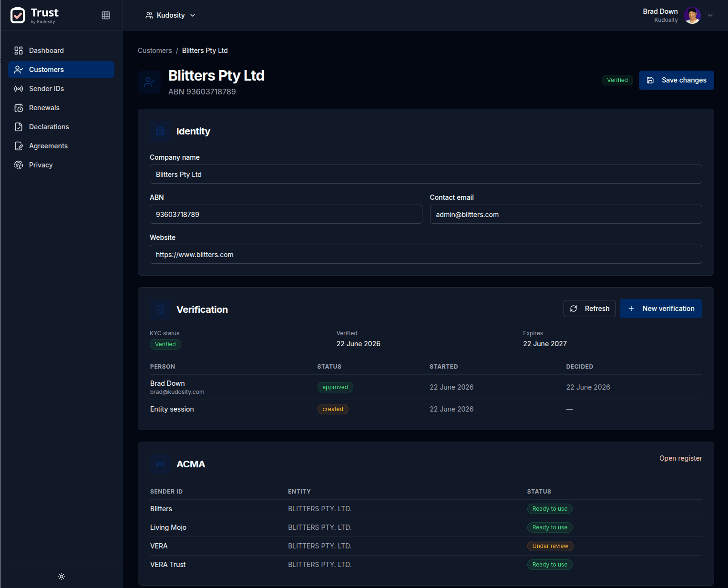This screenshot has height=588, width=728.
Task: Click the Trust logo checkmark icon
Action: point(18,15)
